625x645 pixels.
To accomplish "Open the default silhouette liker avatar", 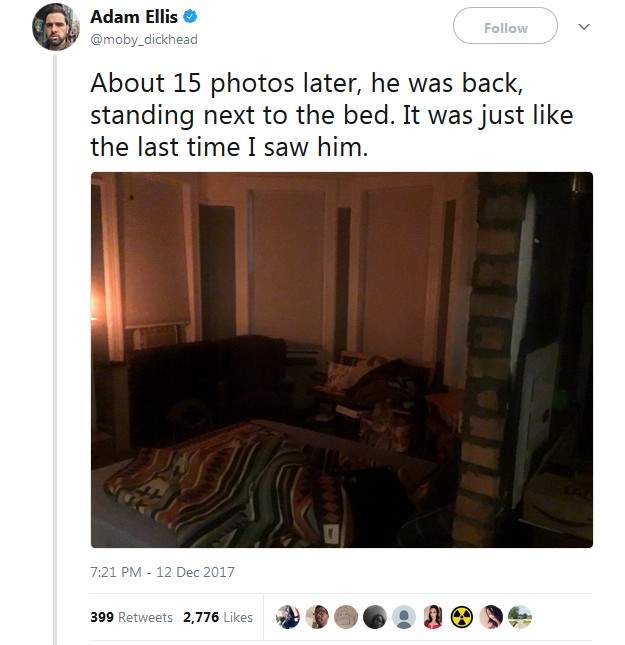I will pos(404,617).
